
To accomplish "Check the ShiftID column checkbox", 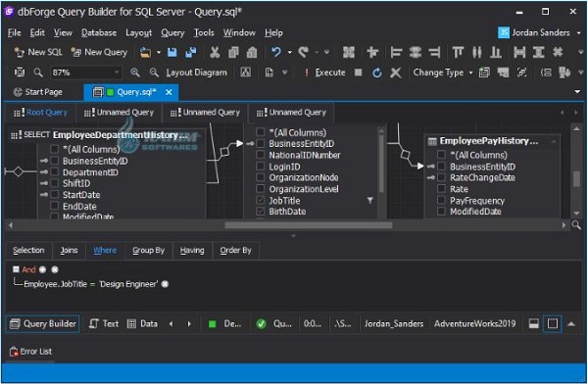I will (x=54, y=183).
